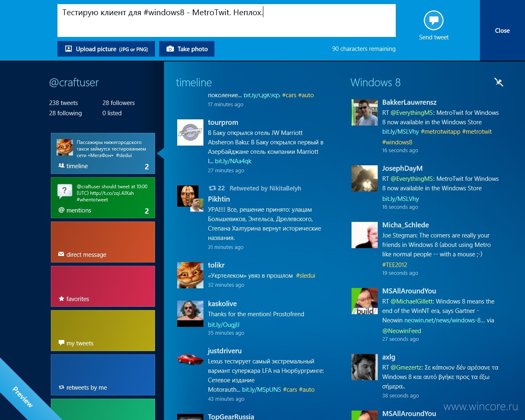Open bit.ly/MSLVhy link in BakkerLauwrensz tweet

pyautogui.click(x=400, y=132)
